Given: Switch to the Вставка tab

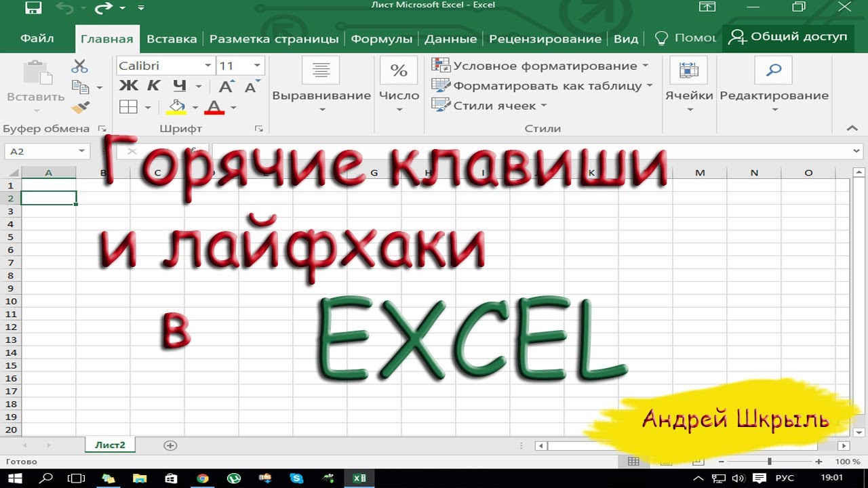Looking at the screenshot, I should [172, 39].
